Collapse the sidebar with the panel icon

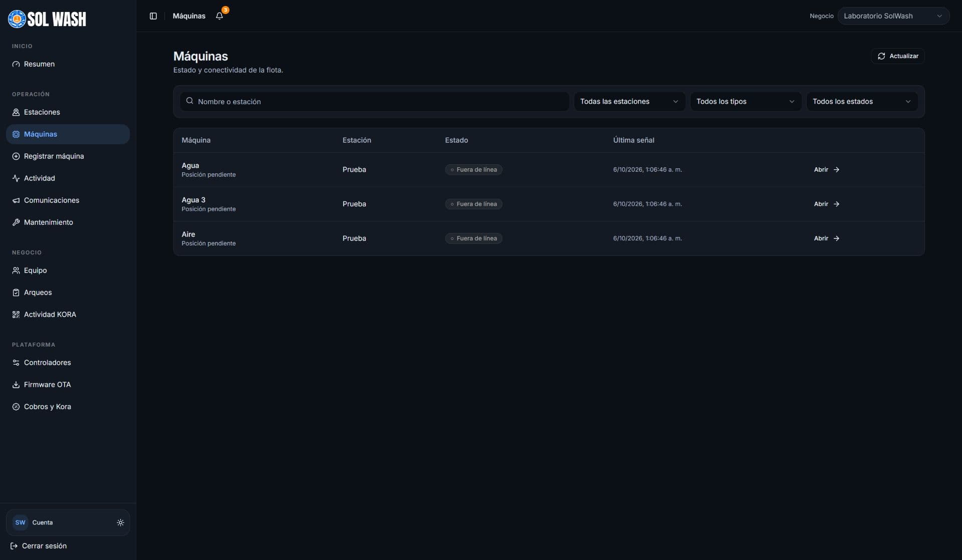153,16
